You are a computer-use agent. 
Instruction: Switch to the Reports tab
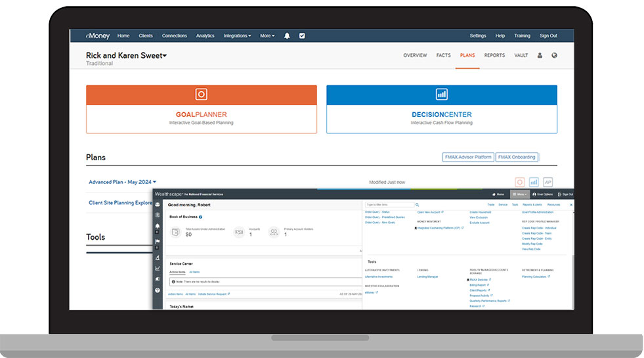[494, 56]
